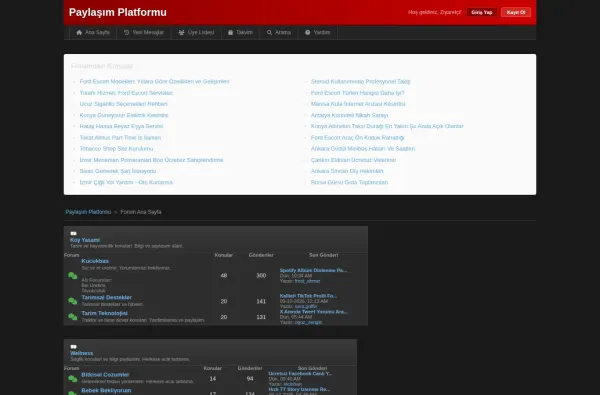Open the Bitkisel Cozumler forum
The image size is (600, 395).
pos(105,375)
